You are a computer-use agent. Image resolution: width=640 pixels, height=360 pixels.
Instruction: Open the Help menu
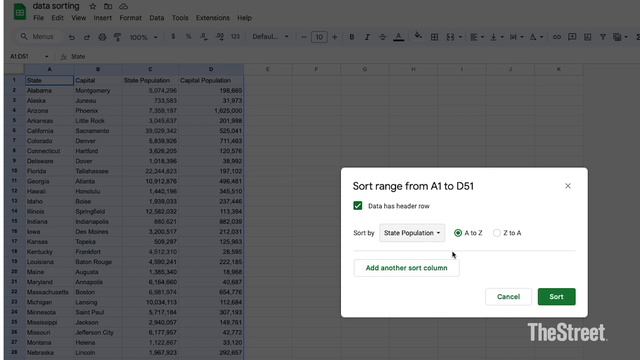(x=244, y=18)
